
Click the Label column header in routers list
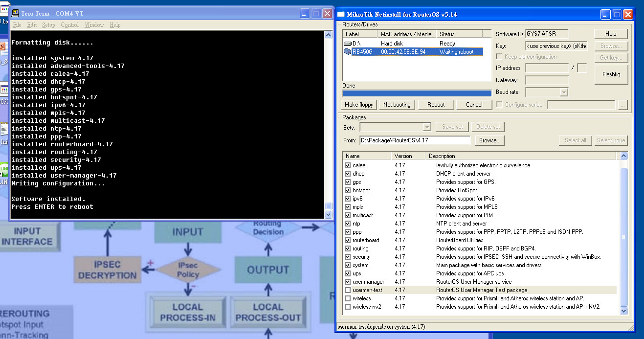[x=360, y=34]
